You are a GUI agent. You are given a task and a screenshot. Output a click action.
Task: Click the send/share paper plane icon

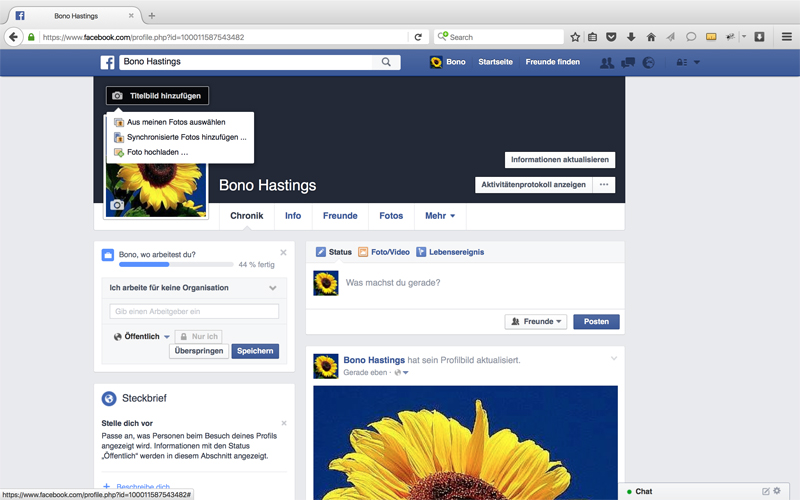coord(671,37)
